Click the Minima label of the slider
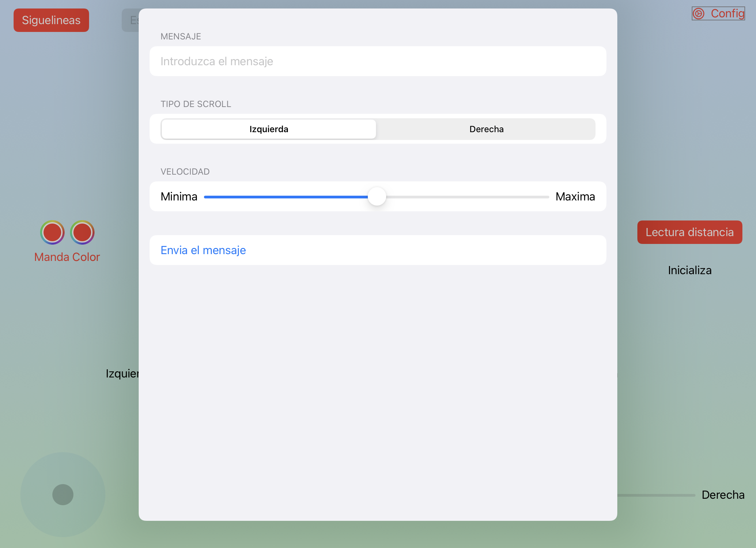 [179, 197]
